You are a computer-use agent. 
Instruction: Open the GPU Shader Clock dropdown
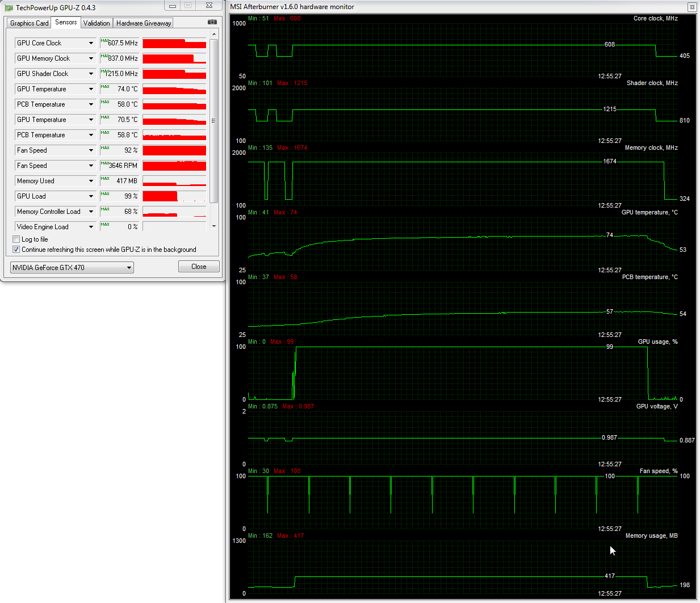(x=91, y=74)
